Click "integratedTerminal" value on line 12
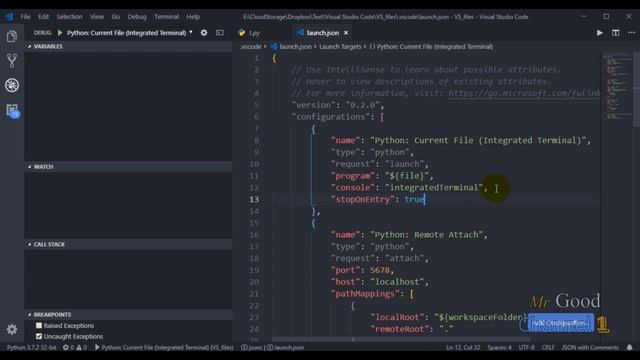This screenshot has width=640, height=360. (x=434, y=187)
